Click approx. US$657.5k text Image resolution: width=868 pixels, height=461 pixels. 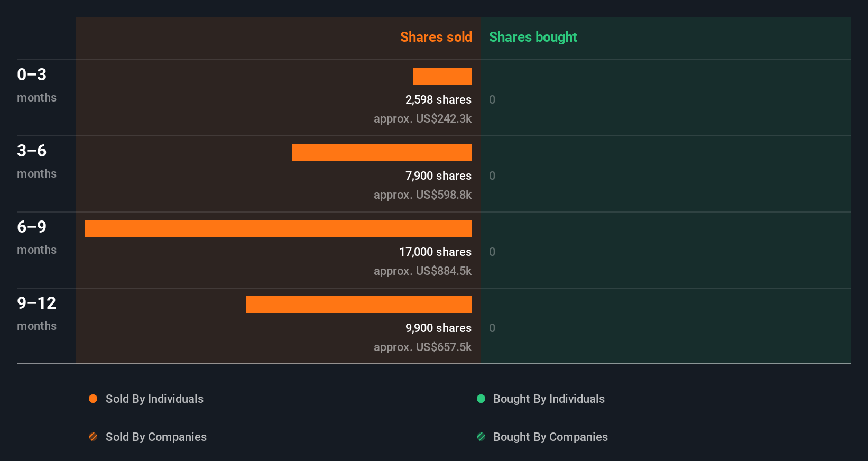[422, 347]
